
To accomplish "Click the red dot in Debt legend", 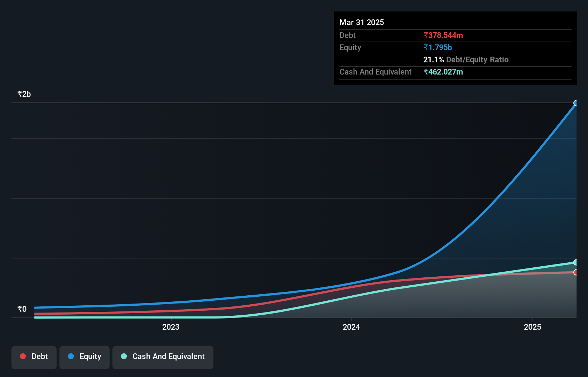I will [23, 356].
